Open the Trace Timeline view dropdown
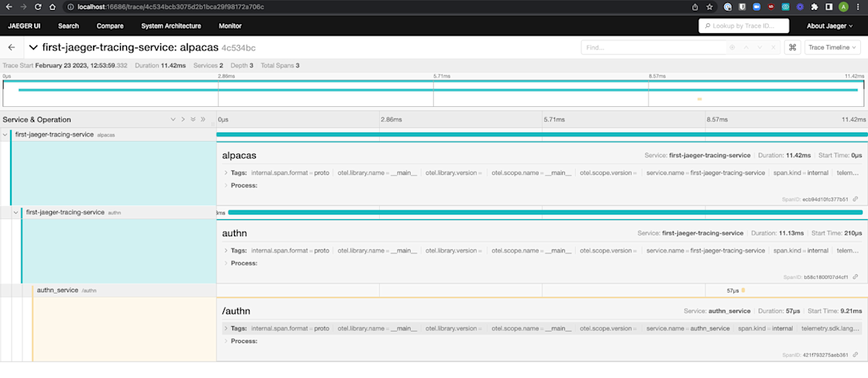The image size is (868, 378). click(x=832, y=47)
